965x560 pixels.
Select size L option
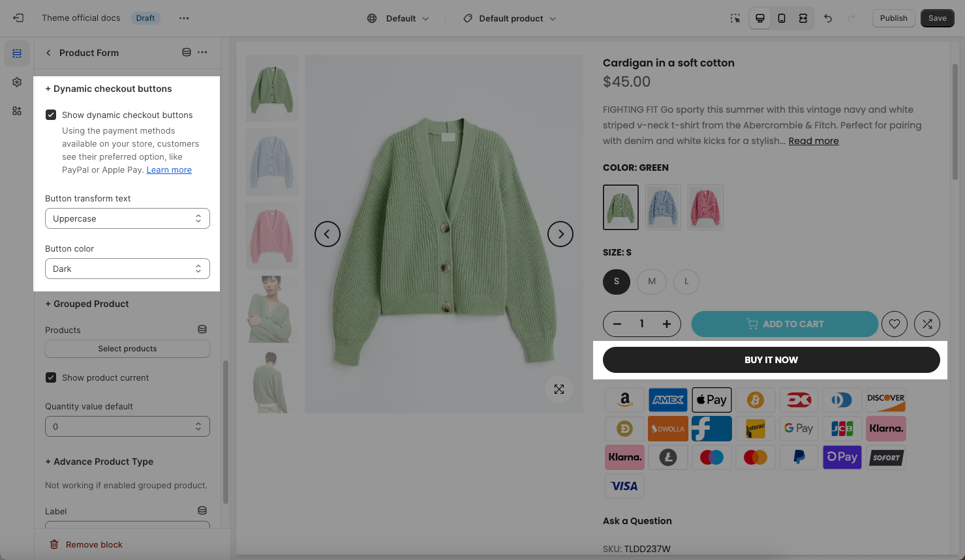coord(686,282)
